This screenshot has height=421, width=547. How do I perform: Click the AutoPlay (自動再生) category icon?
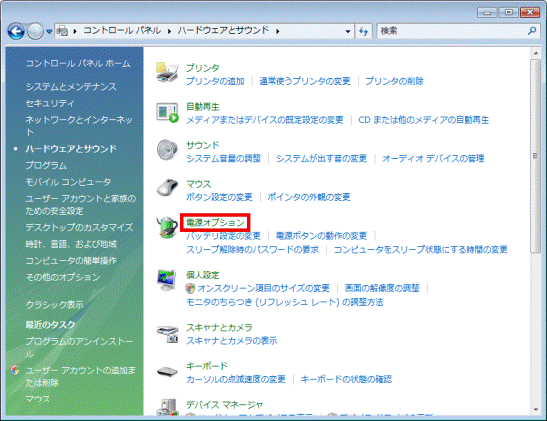[167, 112]
